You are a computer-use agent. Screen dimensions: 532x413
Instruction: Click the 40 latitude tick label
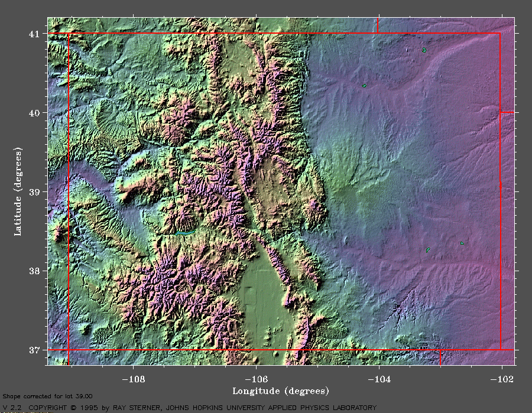(x=35, y=113)
